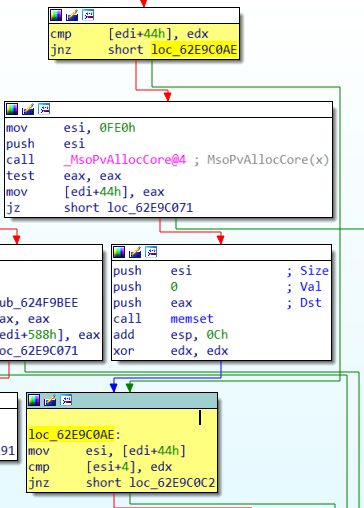Select the mov esi, [edi+44h] line
This screenshot has width=364, height=508.
pyautogui.click(x=107, y=451)
